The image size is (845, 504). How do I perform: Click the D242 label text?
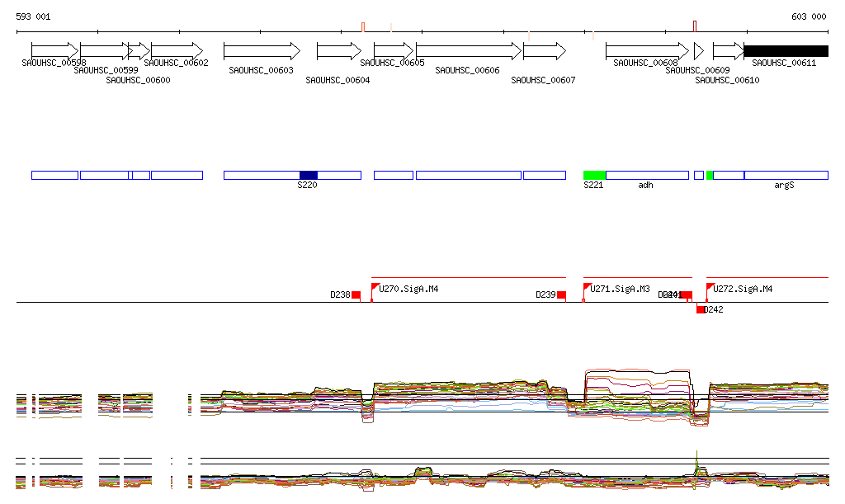[714, 309]
